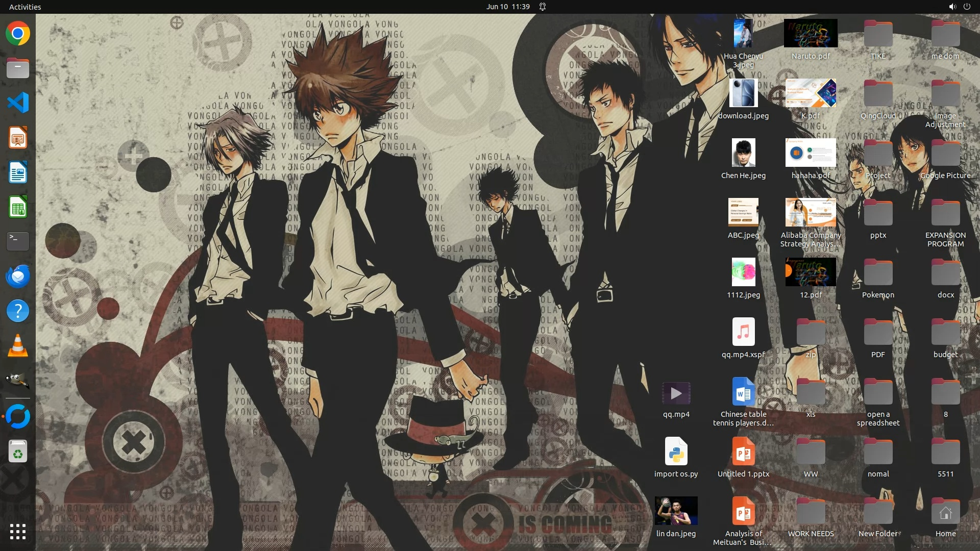Launch VLC media player from dock
The width and height of the screenshot is (980, 551).
click(x=18, y=345)
